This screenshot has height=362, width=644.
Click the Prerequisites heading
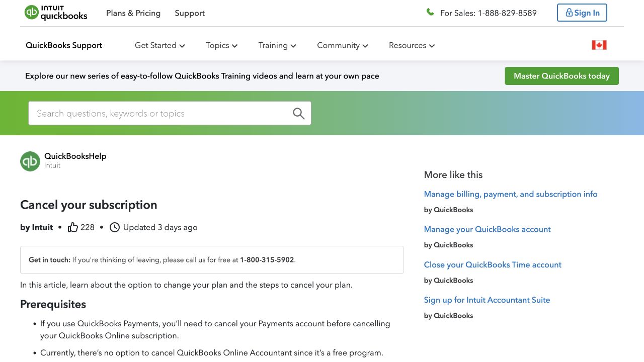pos(53,304)
